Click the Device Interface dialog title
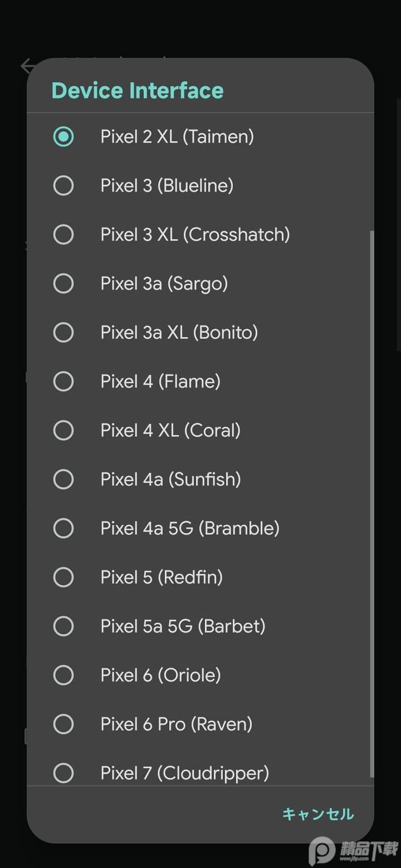This screenshot has width=401, height=868. [137, 90]
